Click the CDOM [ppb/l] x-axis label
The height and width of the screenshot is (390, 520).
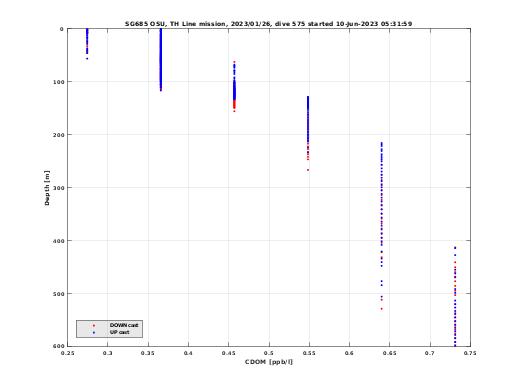(x=269, y=362)
